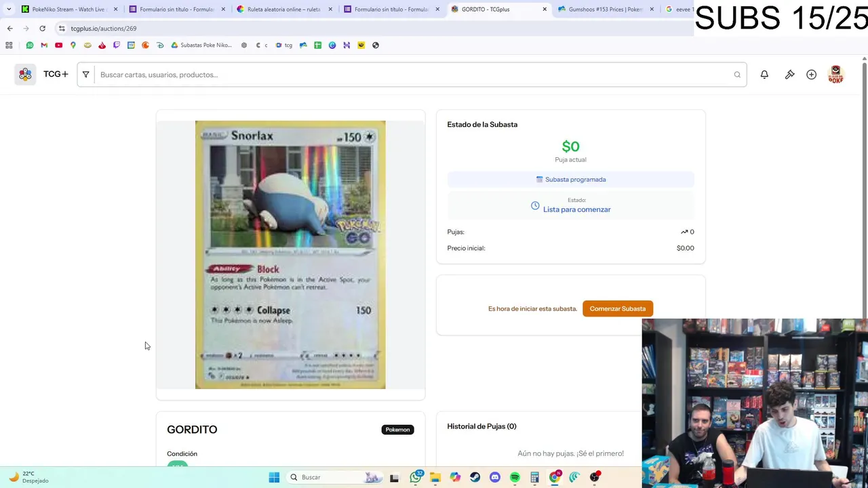Open the Chrome apps grid icon
The width and height of the screenshot is (868, 488).
pyautogui.click(x=9, y=45)
